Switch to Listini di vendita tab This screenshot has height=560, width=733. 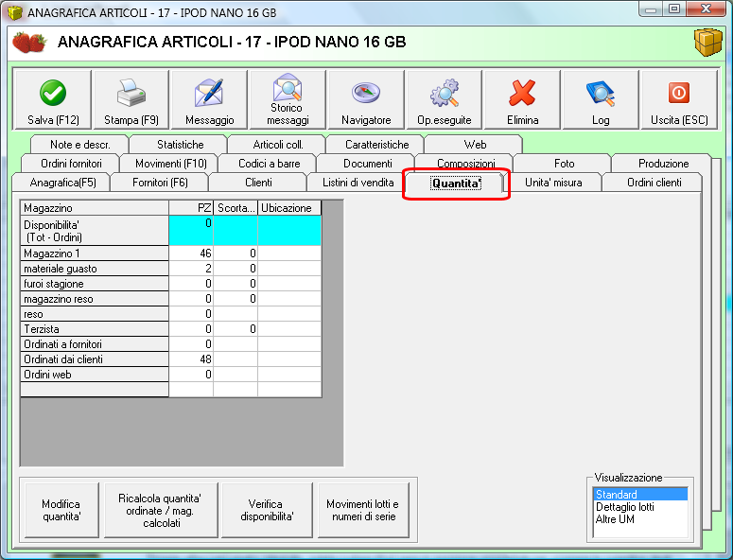point(358,183)
